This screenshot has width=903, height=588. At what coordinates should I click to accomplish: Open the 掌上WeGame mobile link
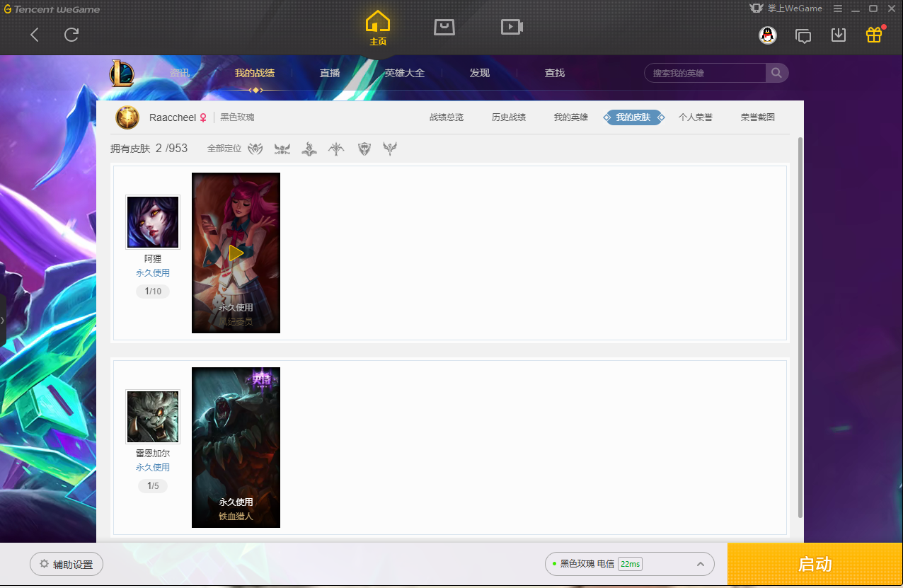point(786,8)
